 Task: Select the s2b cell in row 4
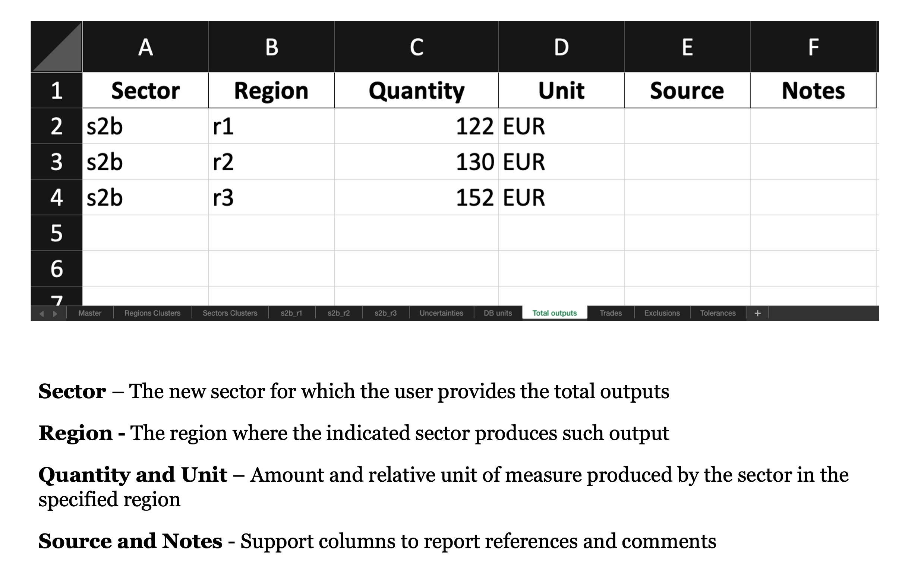[x=145, y=197]
